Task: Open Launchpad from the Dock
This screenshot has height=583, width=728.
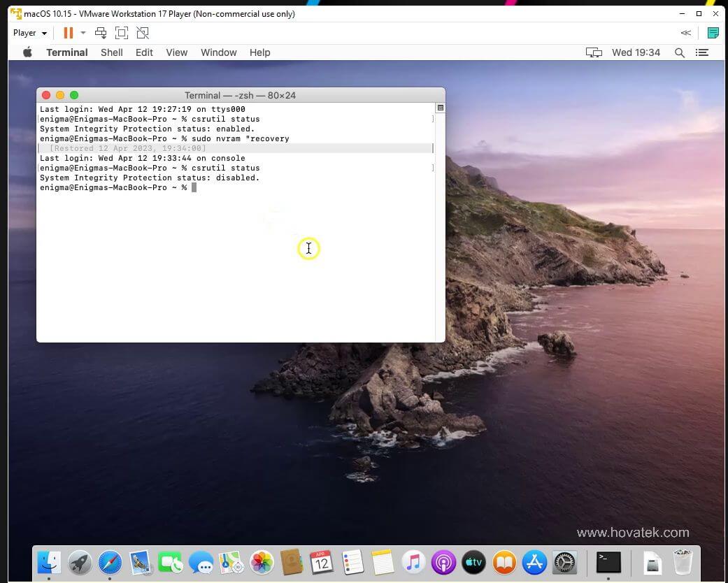Action: coord(79,563)
